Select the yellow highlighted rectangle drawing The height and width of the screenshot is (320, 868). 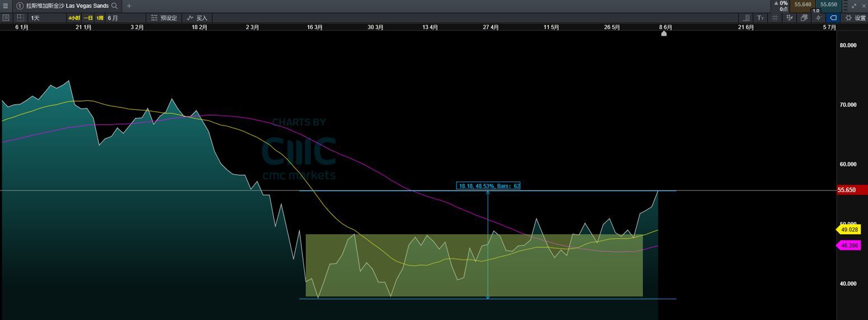474,265
